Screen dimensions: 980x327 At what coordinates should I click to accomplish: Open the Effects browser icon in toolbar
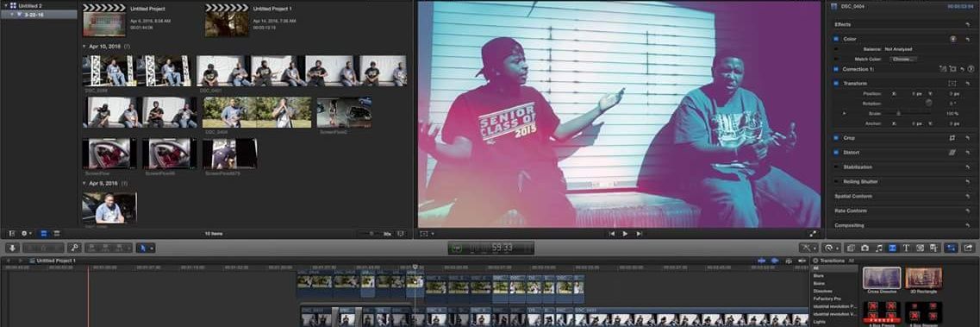(852, 248)
